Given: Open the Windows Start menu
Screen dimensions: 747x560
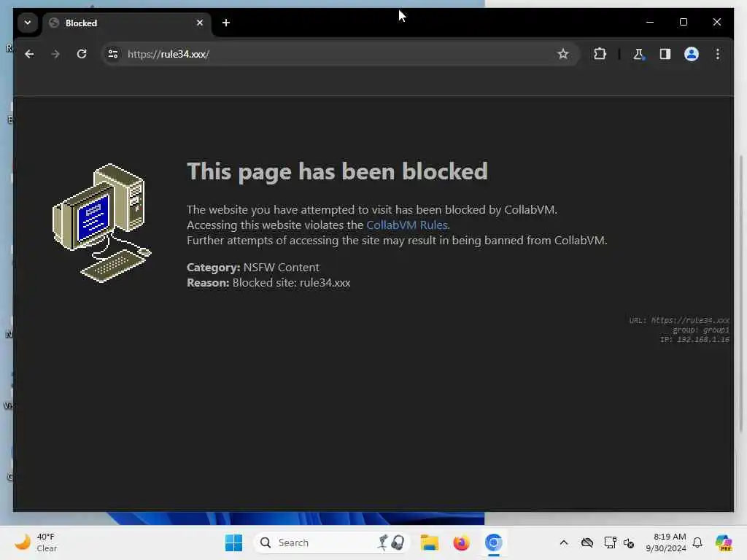Looking at the screenshot, I should pos(233,542).
